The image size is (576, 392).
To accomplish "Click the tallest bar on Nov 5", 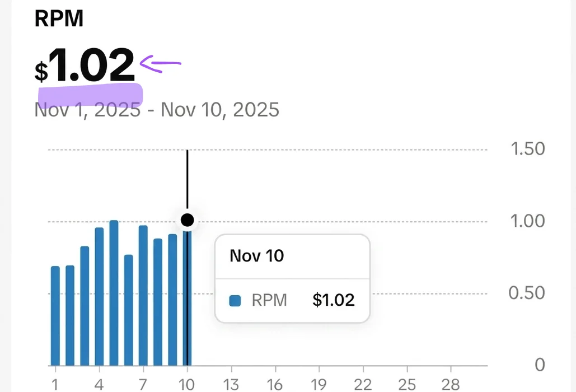I will coord(114,293).
